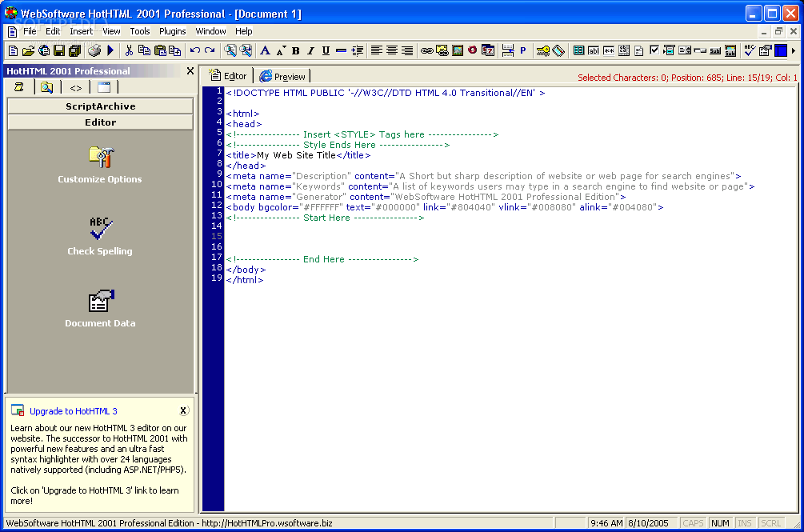
Task: Click the 'My Web Site Title' text
Action: [x=296, y=155]
